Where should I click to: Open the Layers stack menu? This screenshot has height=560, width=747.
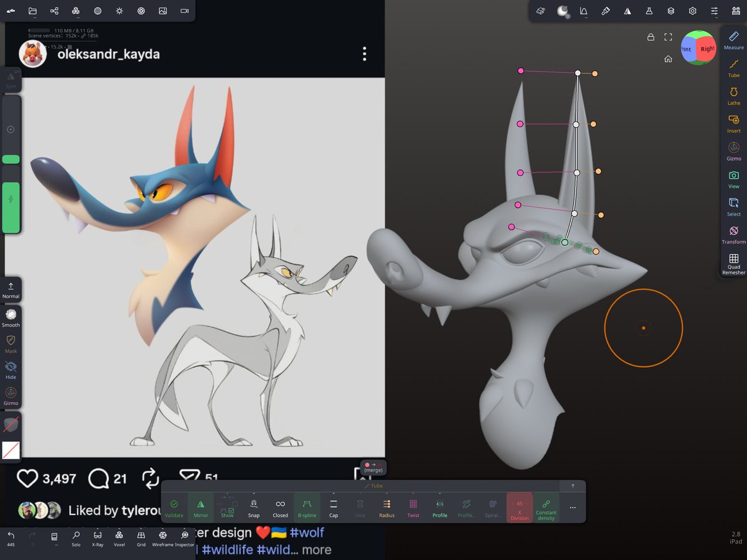point(670,11)
